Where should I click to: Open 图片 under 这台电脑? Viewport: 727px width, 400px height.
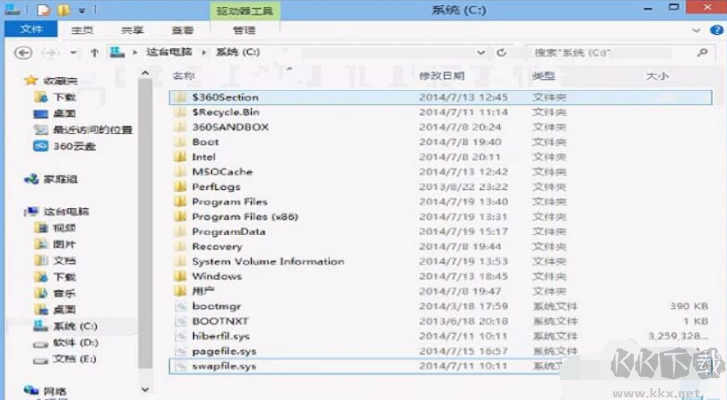click(x=64, y=244)
